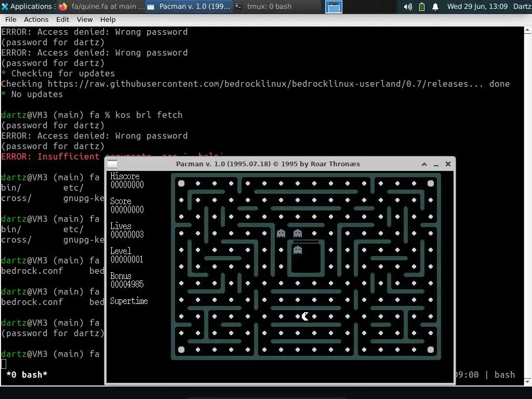Open the terminal Edit menu

tap(62, 19)
